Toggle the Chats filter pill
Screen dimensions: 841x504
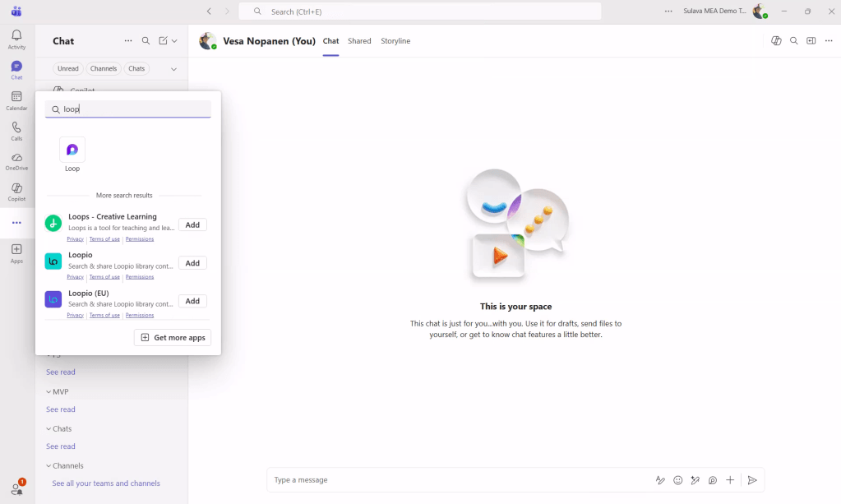(136, 69)
